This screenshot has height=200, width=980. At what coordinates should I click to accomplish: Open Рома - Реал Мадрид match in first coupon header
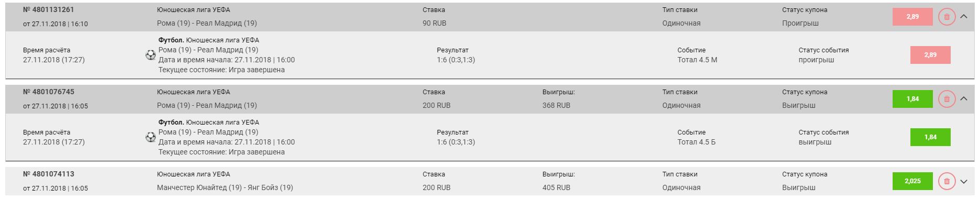pyautogui.click(x=207, y=23)
